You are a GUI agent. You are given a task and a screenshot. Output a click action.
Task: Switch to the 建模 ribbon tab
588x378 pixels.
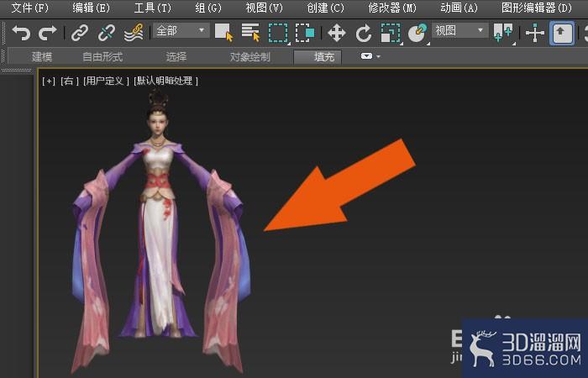[x=42, y=57]
